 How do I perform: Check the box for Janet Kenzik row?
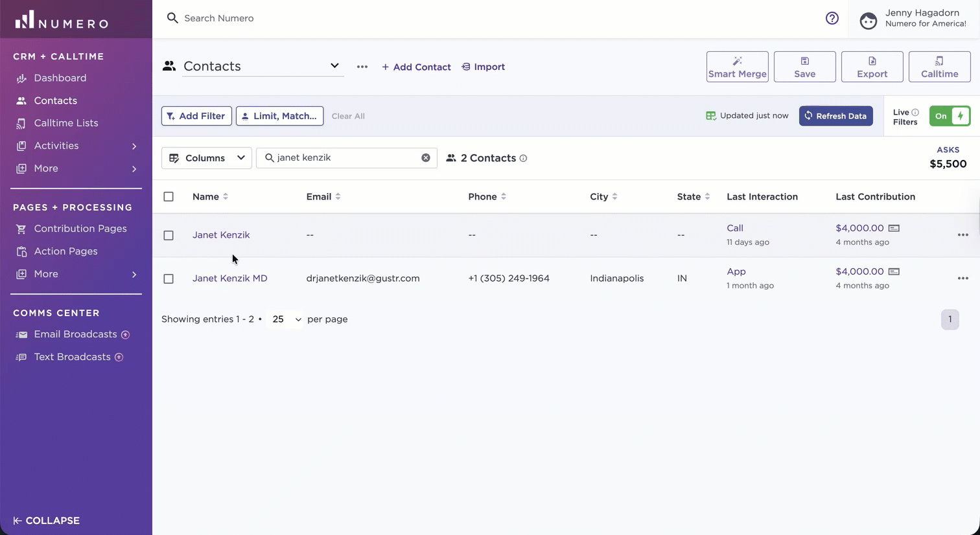pyautogui.click(x=169, y=235)
